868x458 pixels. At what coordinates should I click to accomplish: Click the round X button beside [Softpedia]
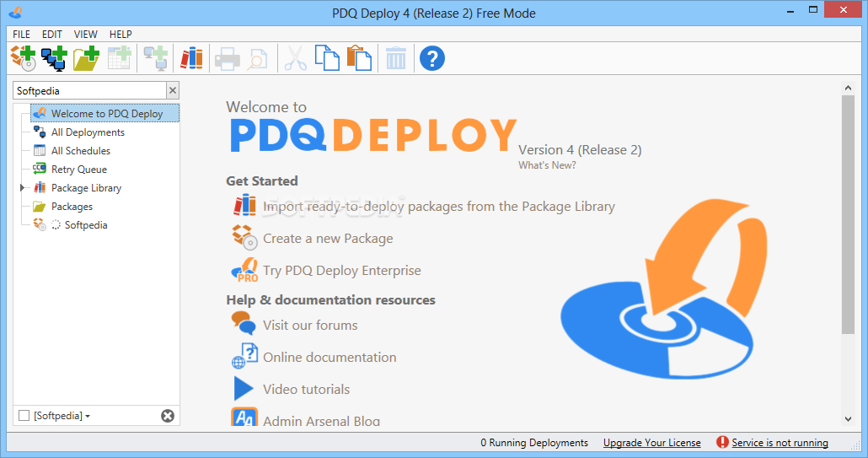pos(168,416)
